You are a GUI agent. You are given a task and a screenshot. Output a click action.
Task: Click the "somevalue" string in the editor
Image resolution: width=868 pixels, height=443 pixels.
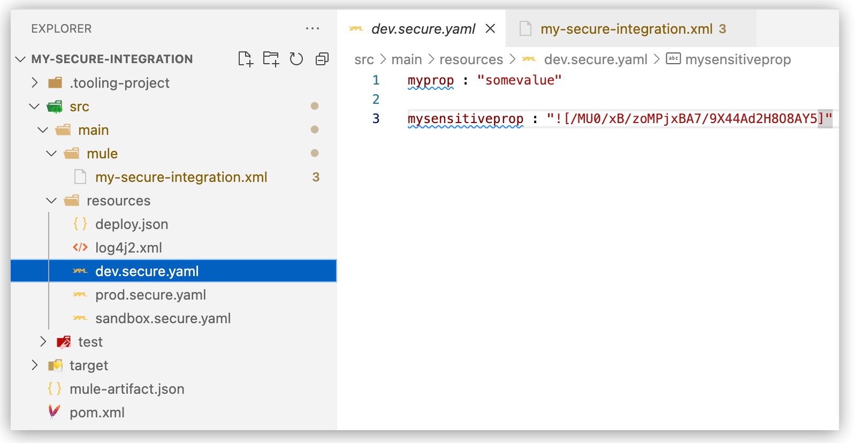click(519, 80)
